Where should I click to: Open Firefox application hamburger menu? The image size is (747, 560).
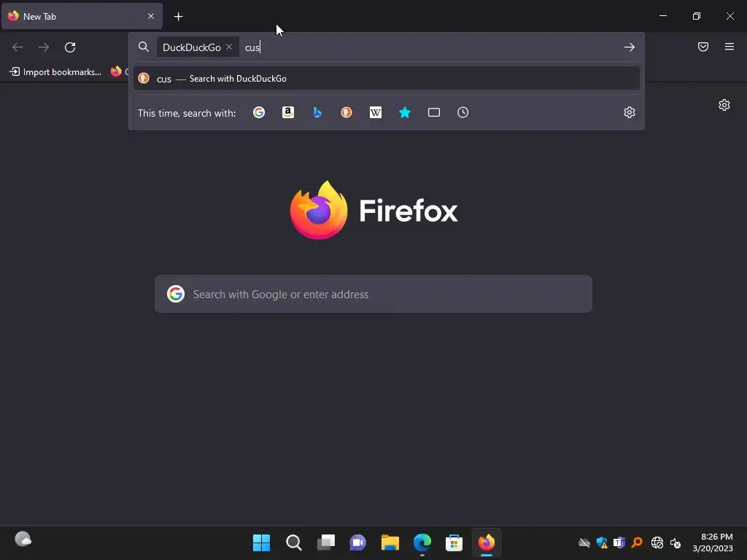point(729,47)
